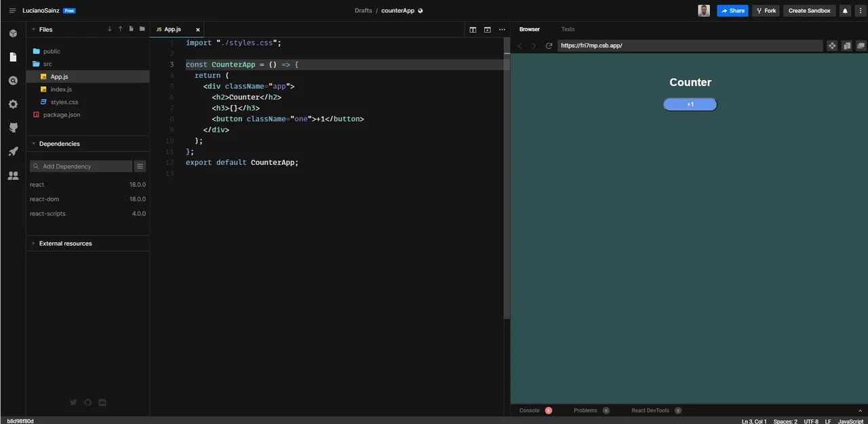Collapse the bottom devtools panel chevron
Image resolution: width=868 pixels, height=424 pixels.
point(860,410)
